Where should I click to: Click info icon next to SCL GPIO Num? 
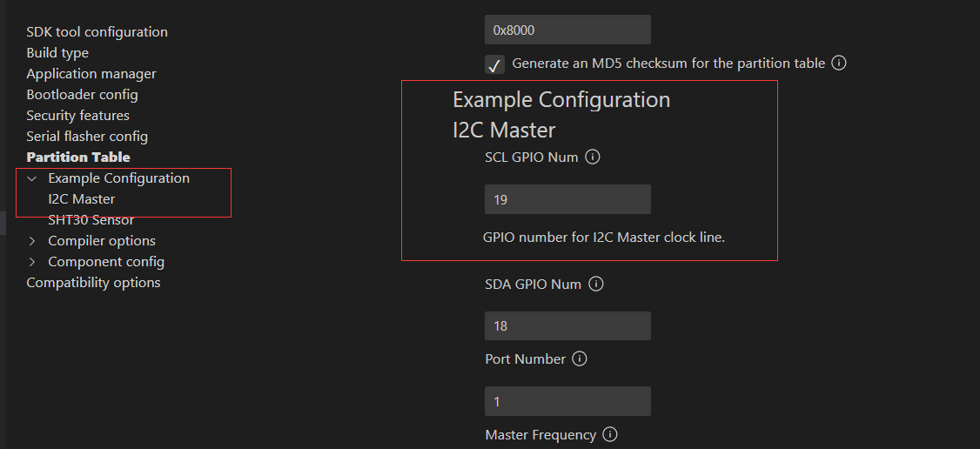click(594, 157)
